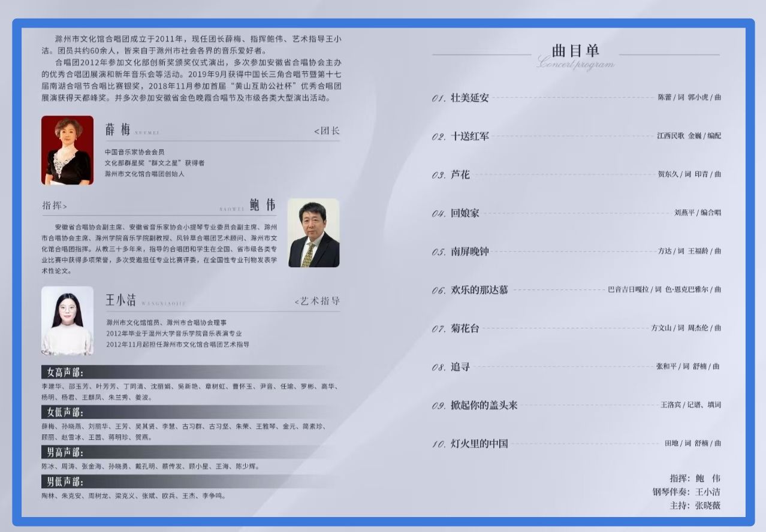Click the 'Concert program' script subtitle

[x=575, y=64]
